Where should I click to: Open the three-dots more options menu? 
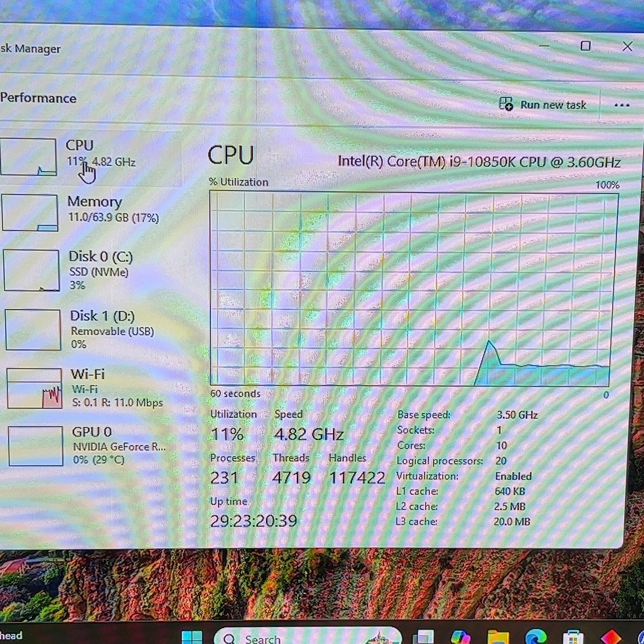point(621,105)
